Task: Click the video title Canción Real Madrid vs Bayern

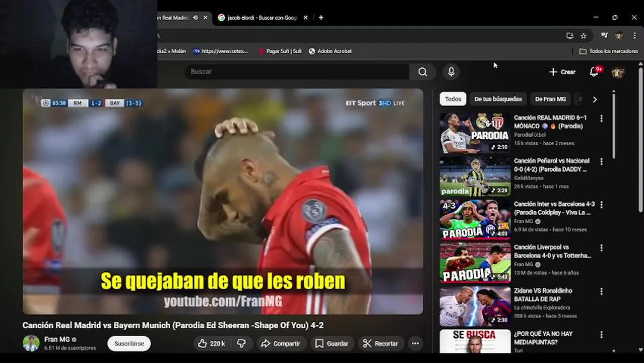Action: 173,326
